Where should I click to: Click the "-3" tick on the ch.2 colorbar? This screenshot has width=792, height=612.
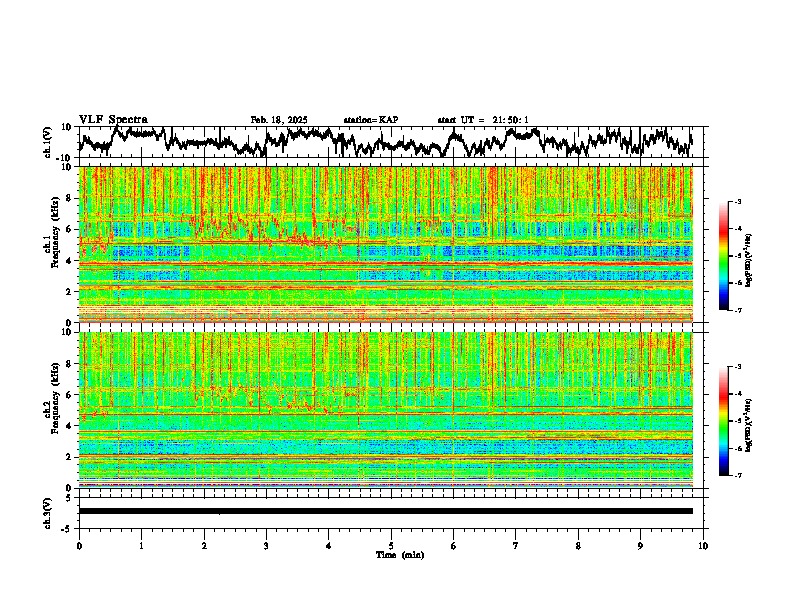pos(738,367)
